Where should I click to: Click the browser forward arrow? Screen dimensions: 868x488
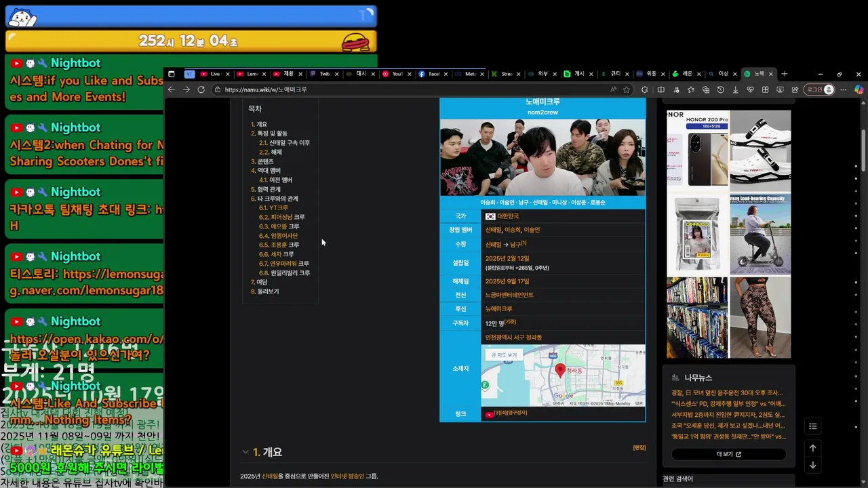click(186, 89)
